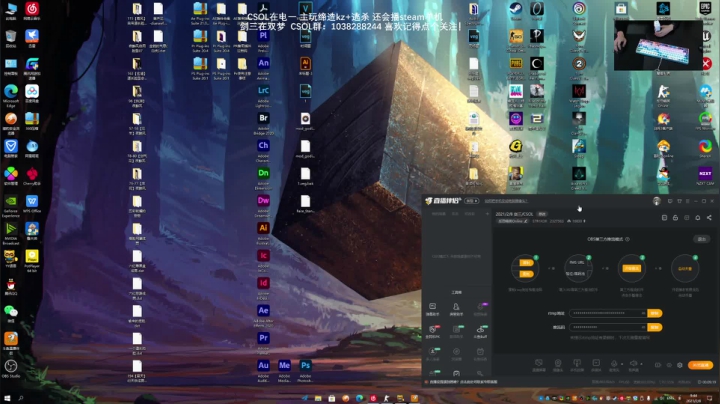Launch the Epic Games Launcher shortcut

[x=705, y=10]
